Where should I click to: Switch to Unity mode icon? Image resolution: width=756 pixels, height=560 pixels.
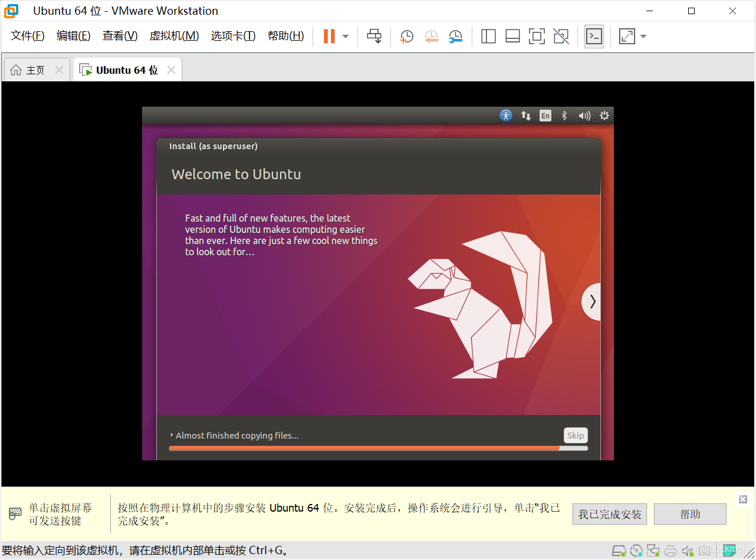coord(561,37)
